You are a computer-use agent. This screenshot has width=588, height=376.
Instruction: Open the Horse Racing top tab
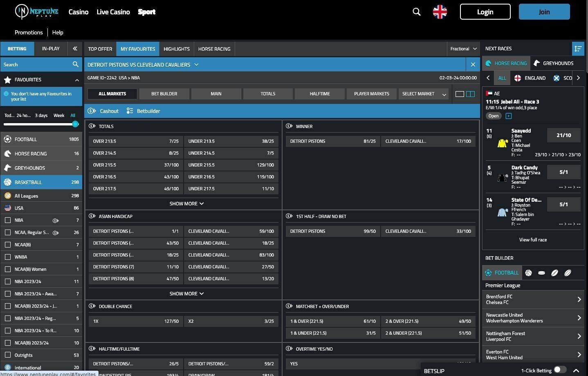pyautogui.click(x=214, y=49)
